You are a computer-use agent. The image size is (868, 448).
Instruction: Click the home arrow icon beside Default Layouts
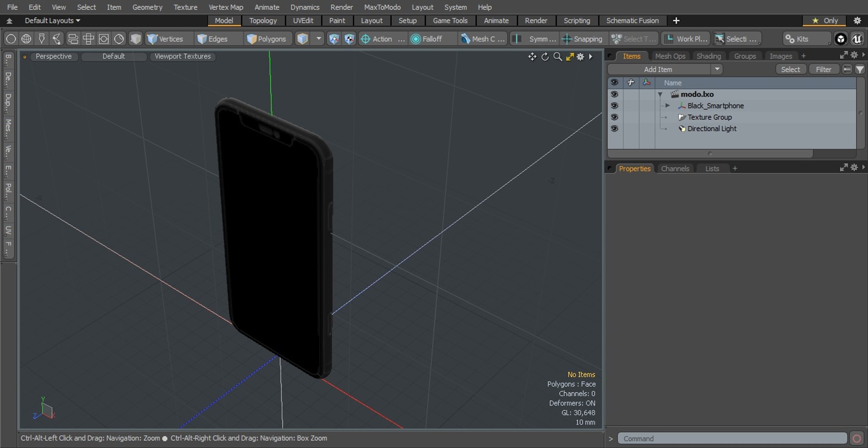9,21
